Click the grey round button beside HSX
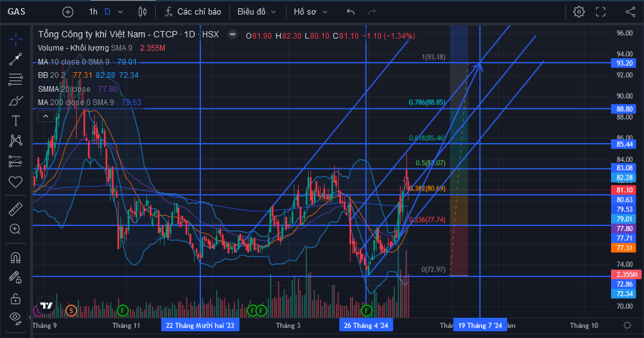This screenshot has width=644, height=338. [x=233, y=34]
